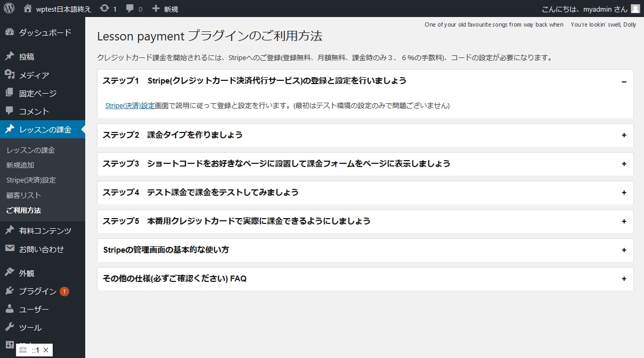
Task: Open the お問い合わせ contact menu
Action: [43, 249]
